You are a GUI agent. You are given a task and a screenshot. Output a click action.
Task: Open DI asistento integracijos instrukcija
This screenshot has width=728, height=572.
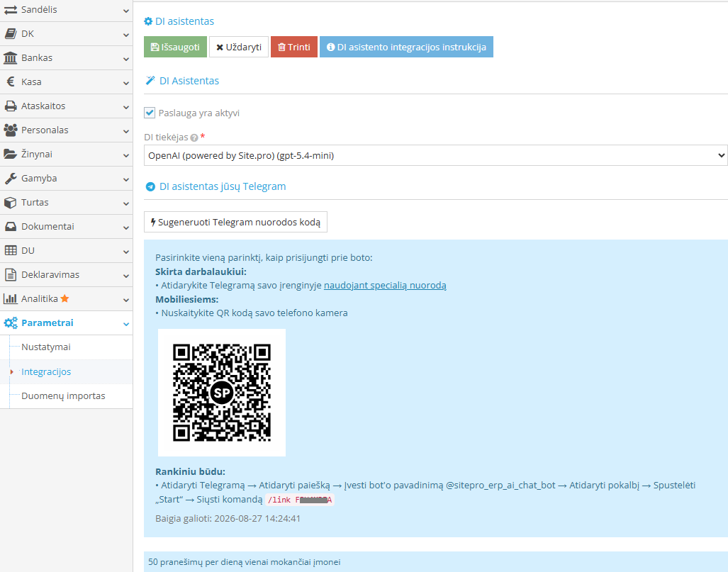click(406, 47)
